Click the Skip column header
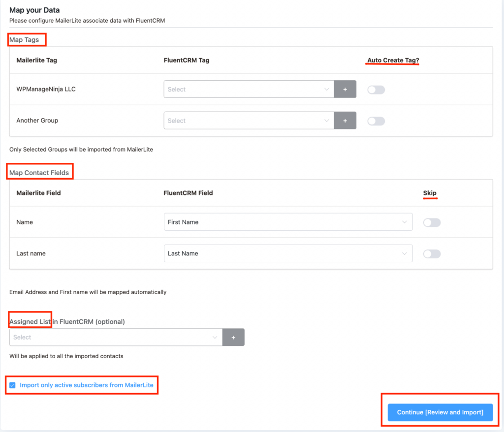 pyautogui.click(x=429, y=193)
